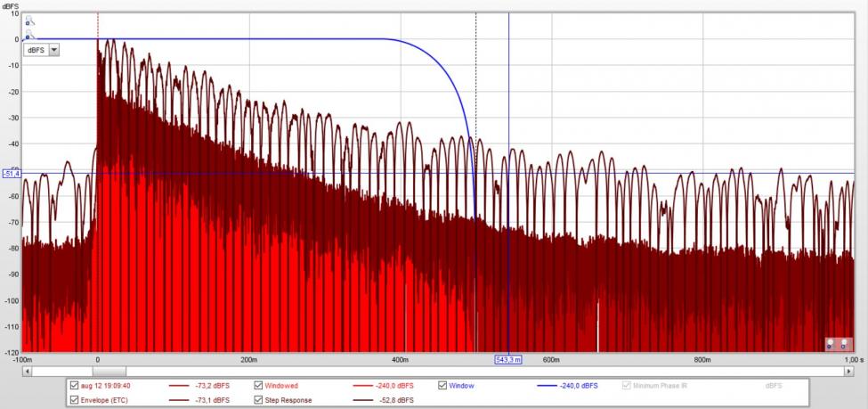
Task: Click the horizontal scrollbar thumb
Action: (109, 372)
